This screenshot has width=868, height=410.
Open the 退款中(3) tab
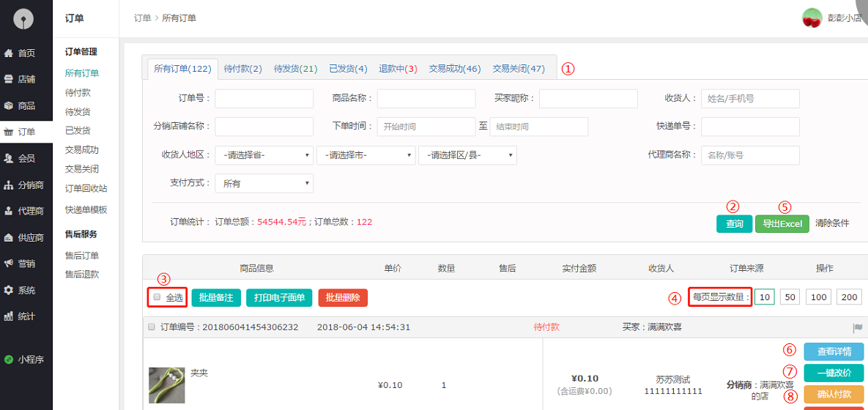coord(398,69)
